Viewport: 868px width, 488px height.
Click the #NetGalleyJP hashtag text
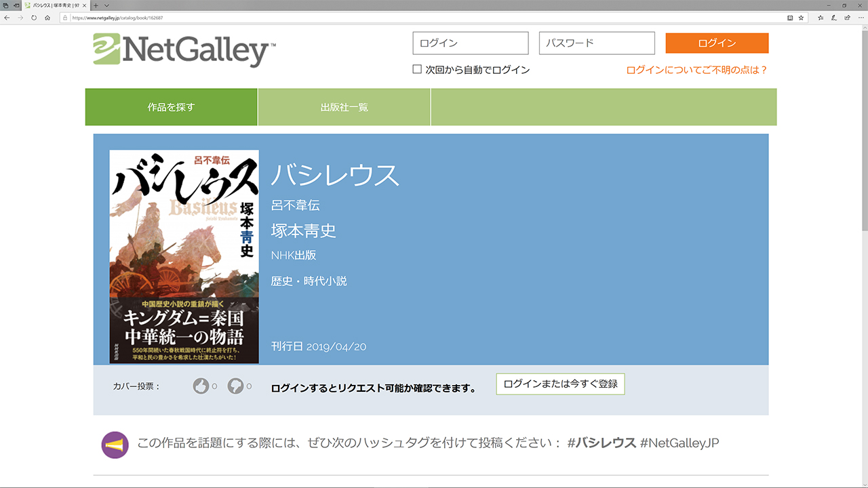679,443
